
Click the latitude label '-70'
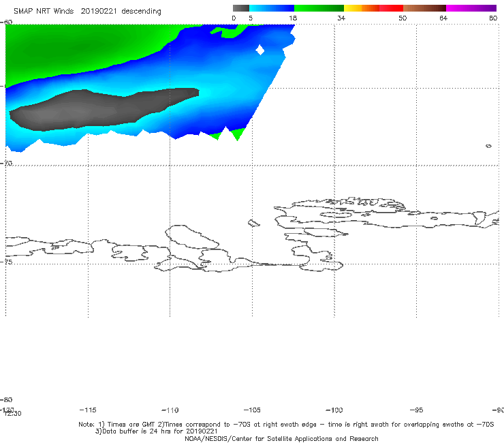(x=6, y=164)
